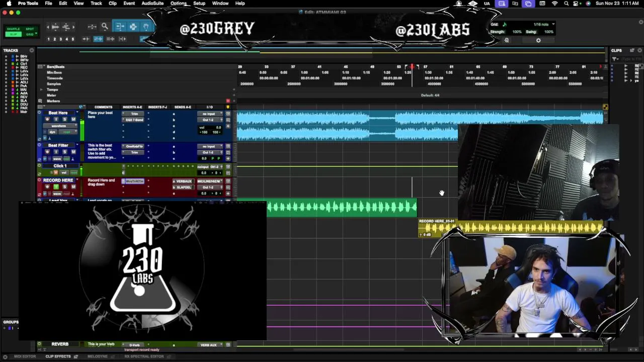Select the Zoomer magnifier tool
Viewport: 644px width, 362px height.
coord(105,27)
